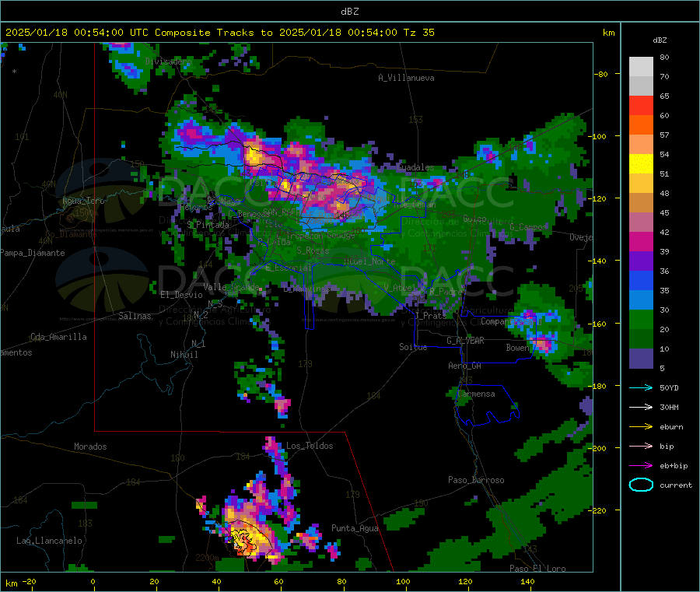Viewport: 700px width, 592px height.
Task: Click the '-160' tick on the vertical km axis
Action: click(x=599, y=324)
